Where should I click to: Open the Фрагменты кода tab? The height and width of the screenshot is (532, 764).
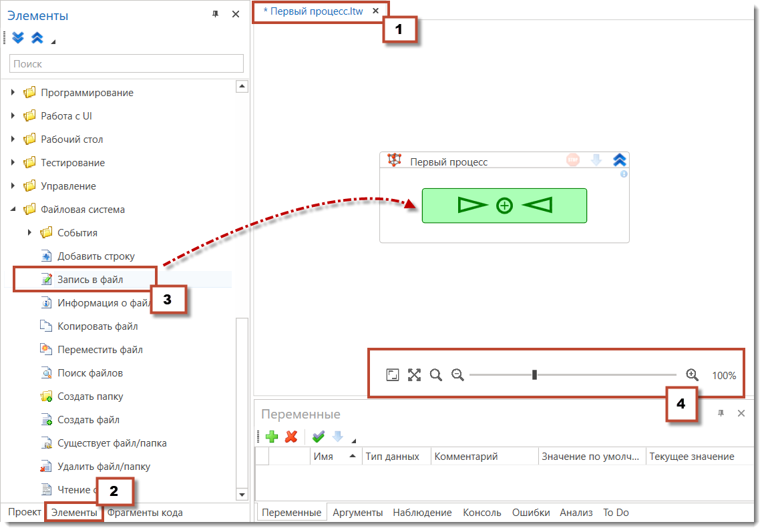(x=145, y=513)
